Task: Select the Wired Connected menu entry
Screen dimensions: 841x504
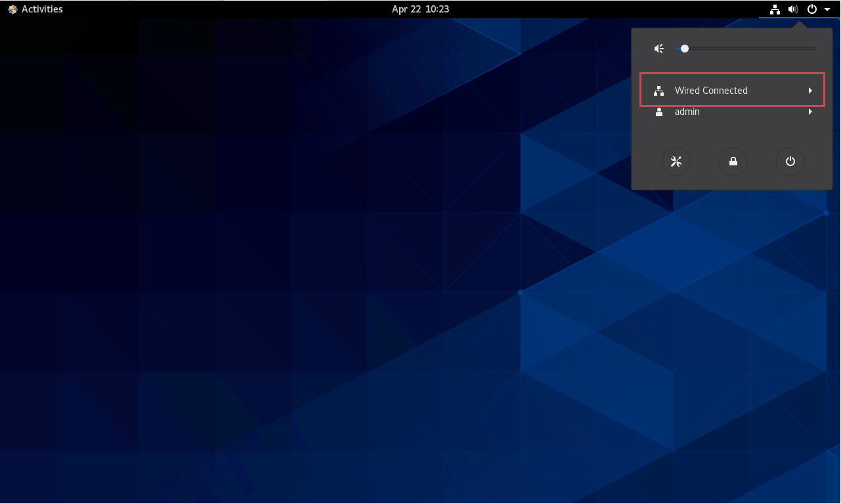Action: click(x=733, y=90)
